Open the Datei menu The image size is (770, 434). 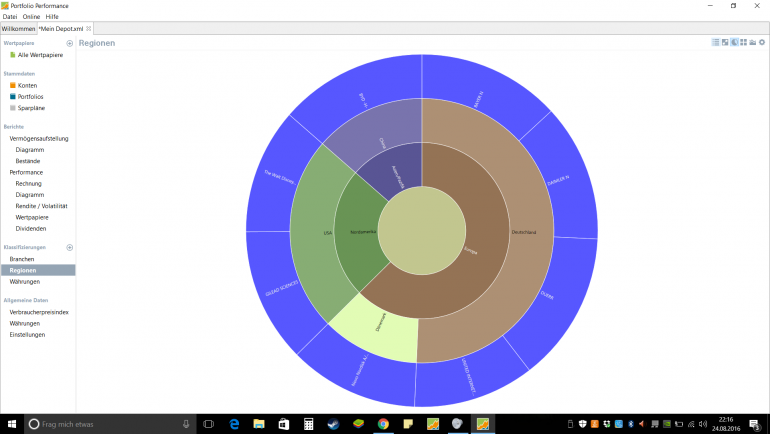coord(10,17)
